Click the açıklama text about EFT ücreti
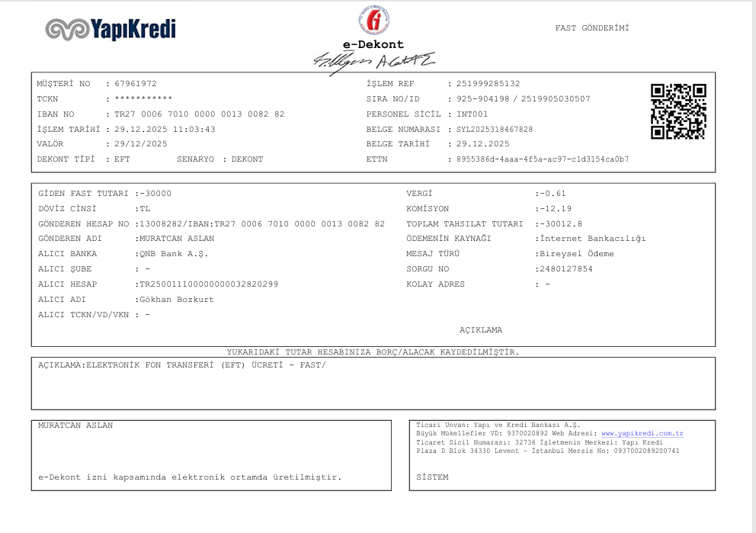 coord(182,365)
